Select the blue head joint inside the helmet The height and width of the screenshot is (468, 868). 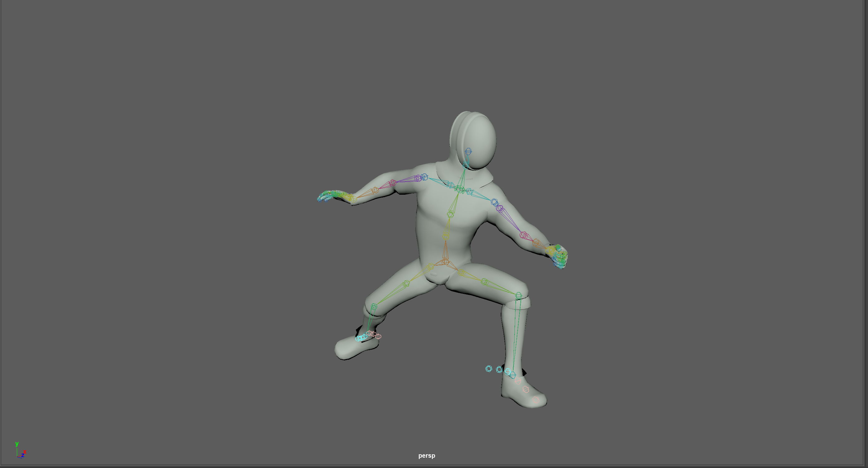[468, 152]
